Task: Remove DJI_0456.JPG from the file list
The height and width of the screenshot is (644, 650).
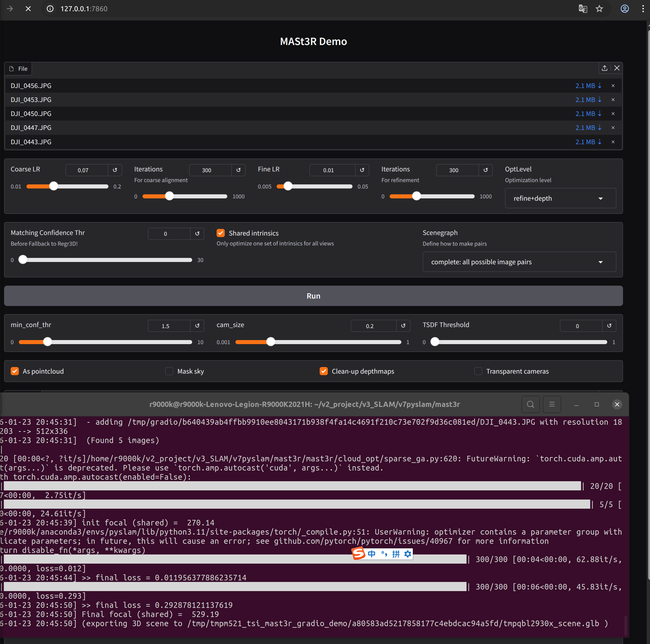Action: pos(613,86)
